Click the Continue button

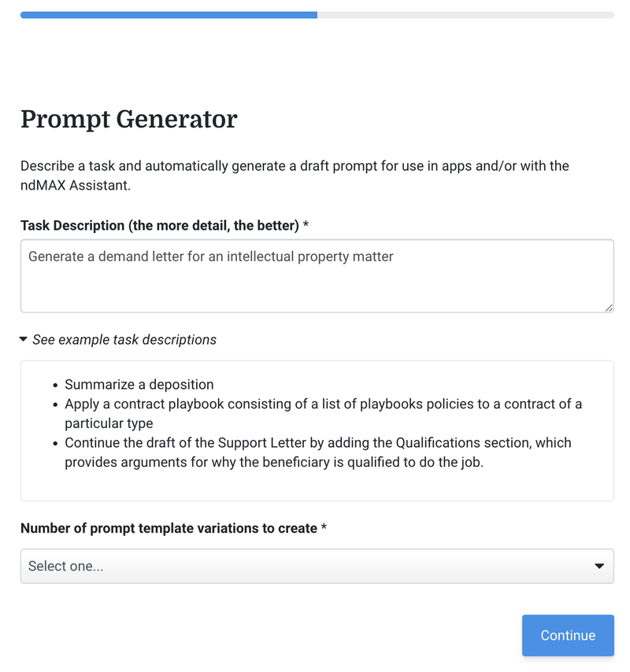pyautogui.click(x=568, y=635)
